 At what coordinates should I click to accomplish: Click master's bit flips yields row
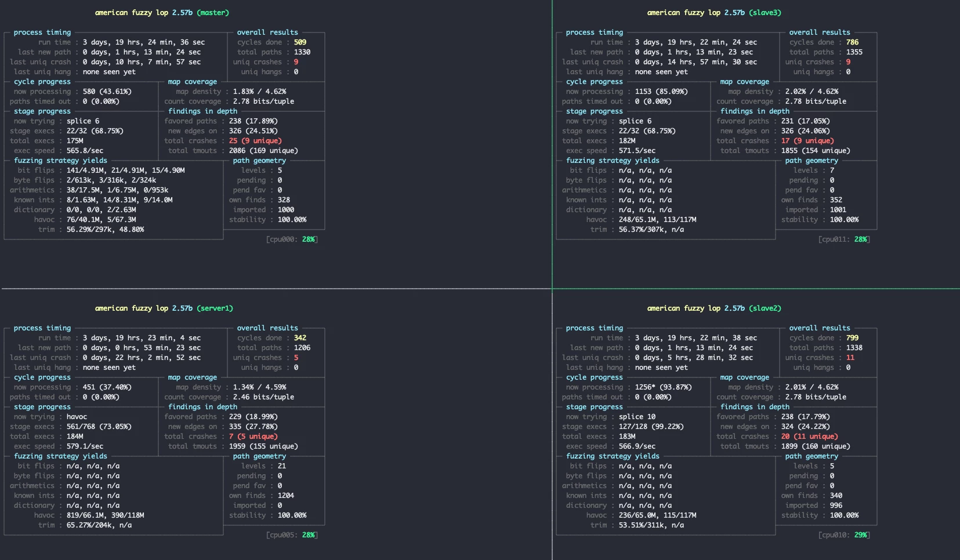(x=125, y=170)
